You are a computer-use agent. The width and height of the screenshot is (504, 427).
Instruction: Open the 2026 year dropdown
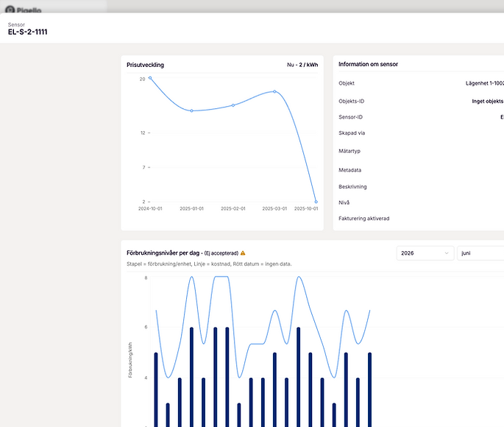(425, 253)
